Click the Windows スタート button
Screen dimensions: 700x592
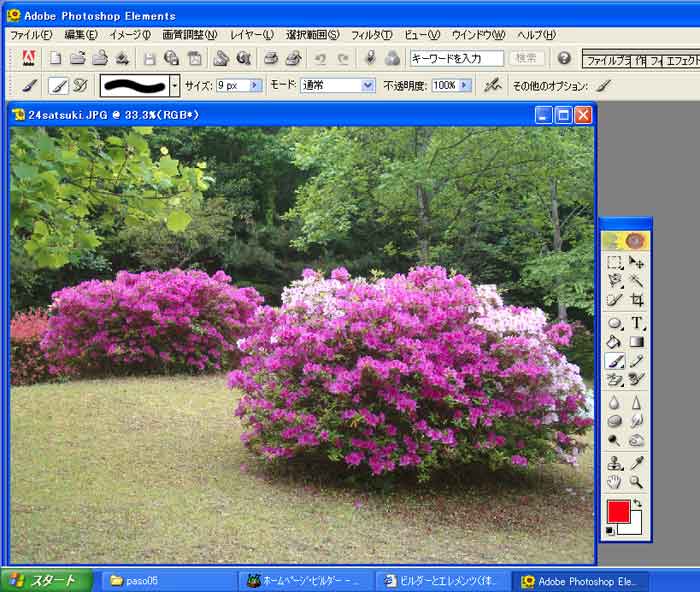click(47, 581)
